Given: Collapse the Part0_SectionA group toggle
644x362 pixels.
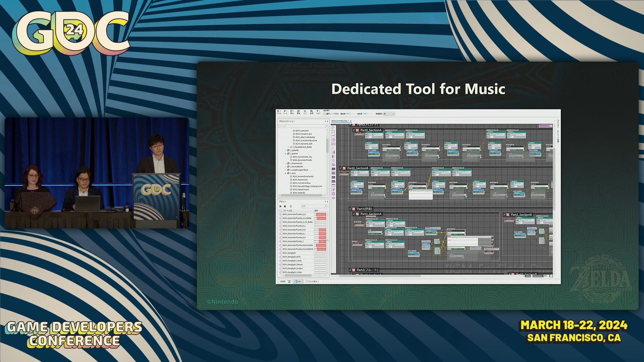Looking at the screenshot, I should pyautogui.click(x=354, y=130).
